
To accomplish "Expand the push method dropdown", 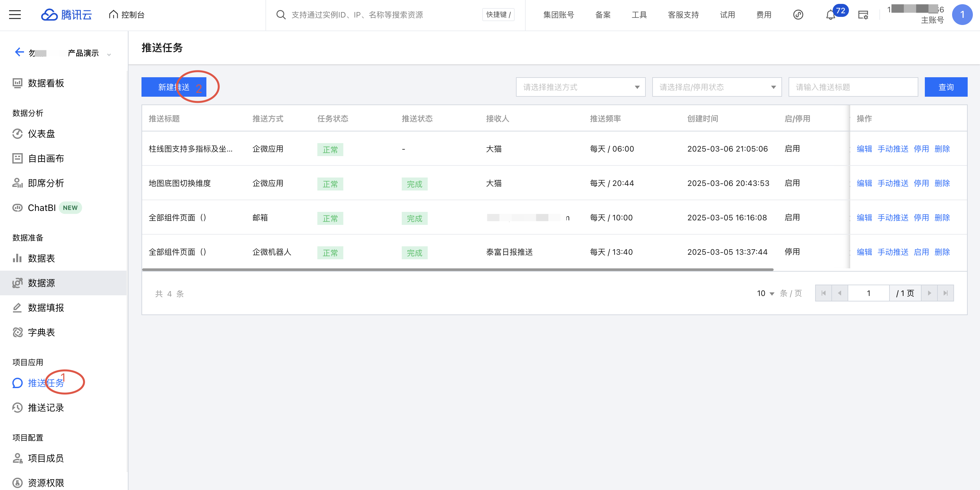I will [x=580, y=87].
